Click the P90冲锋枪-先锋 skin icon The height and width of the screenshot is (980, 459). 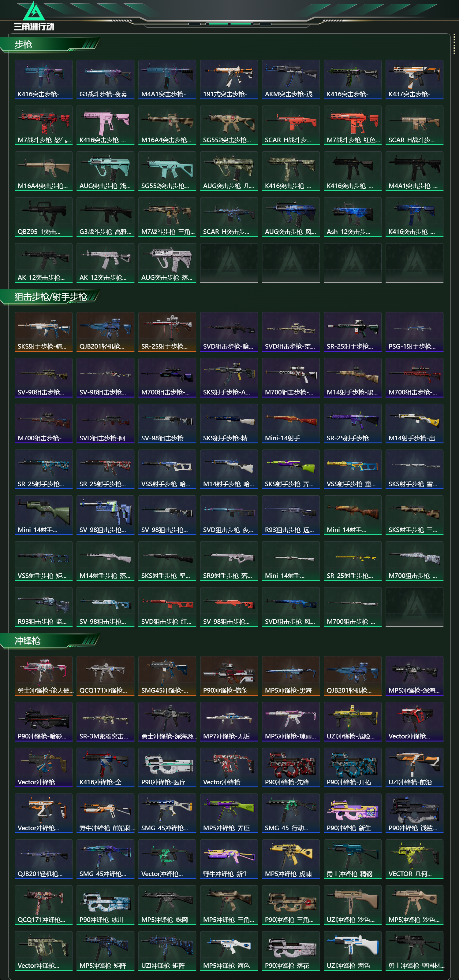(x=291, y=767)
